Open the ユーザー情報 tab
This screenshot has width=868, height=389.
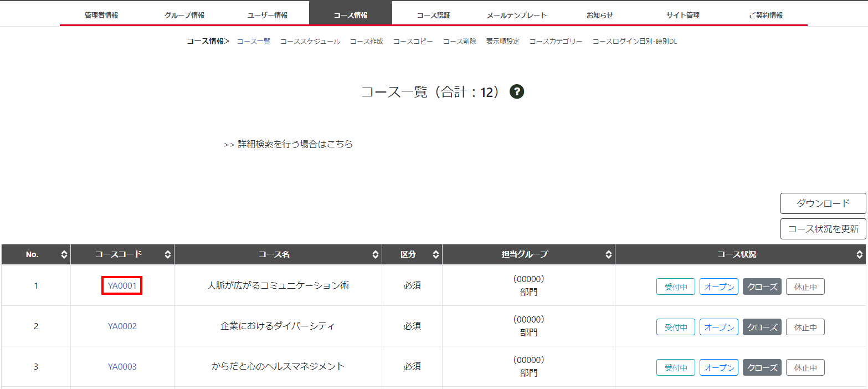[x=268, y=15]
